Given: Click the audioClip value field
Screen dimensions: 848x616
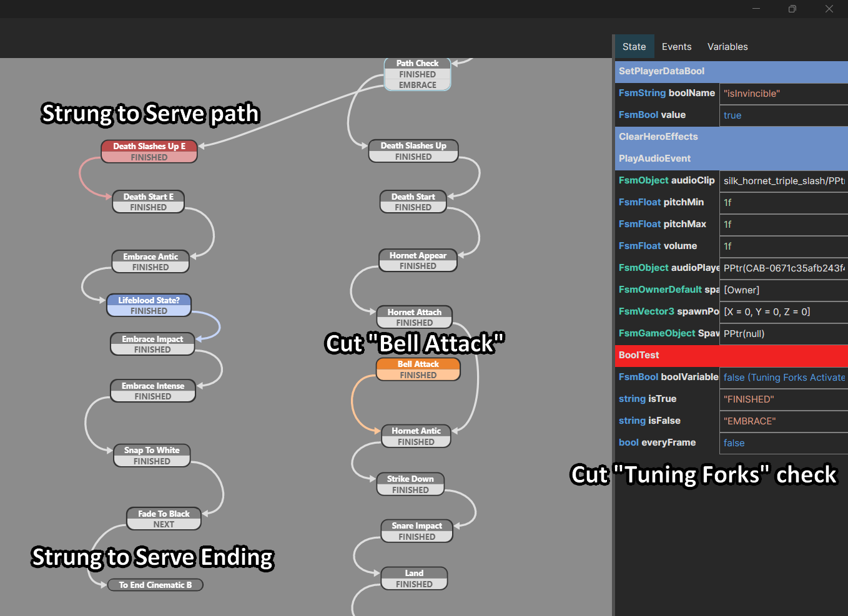Looking at the screenshot, I should 783,181.
